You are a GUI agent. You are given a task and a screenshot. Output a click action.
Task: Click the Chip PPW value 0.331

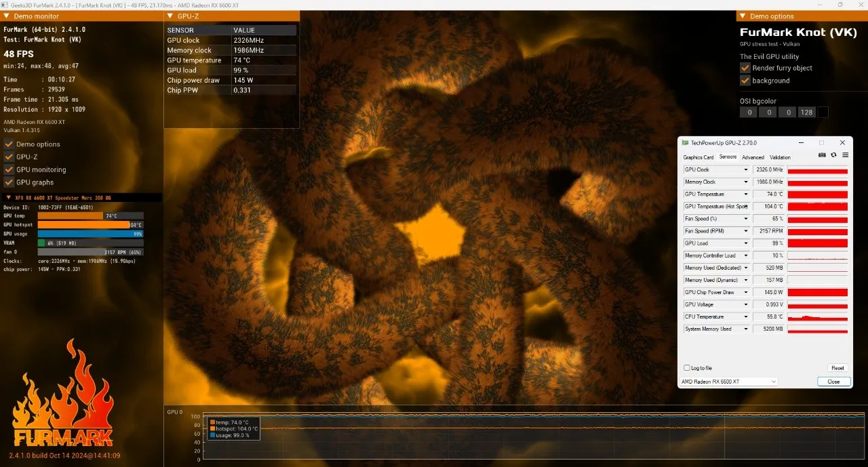tap(242, 90)
